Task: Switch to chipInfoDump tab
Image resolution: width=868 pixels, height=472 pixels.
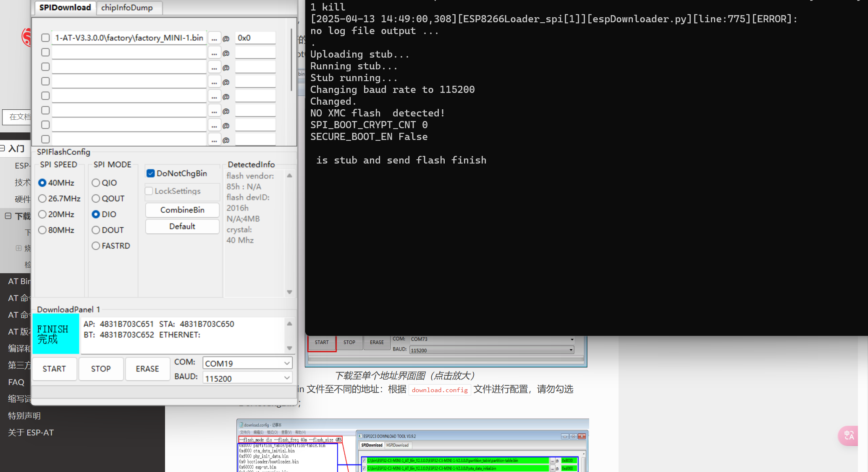Action: [x=127, y=8]
